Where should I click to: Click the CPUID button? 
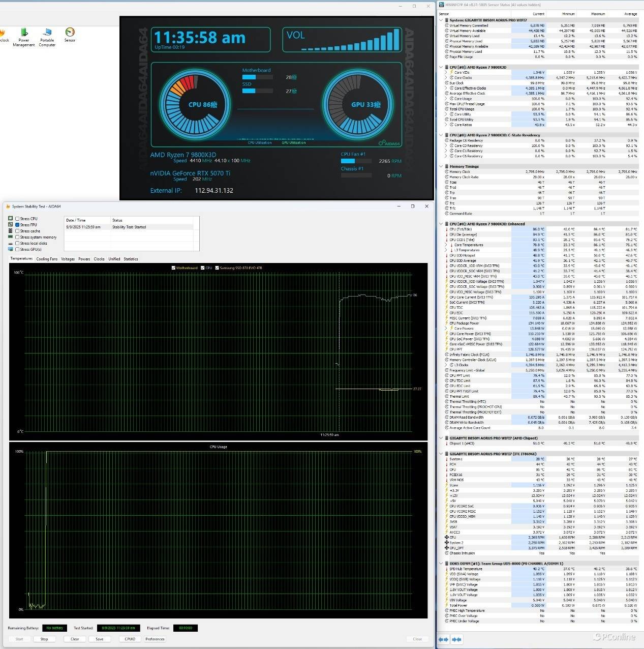click(x=130, y=639)
